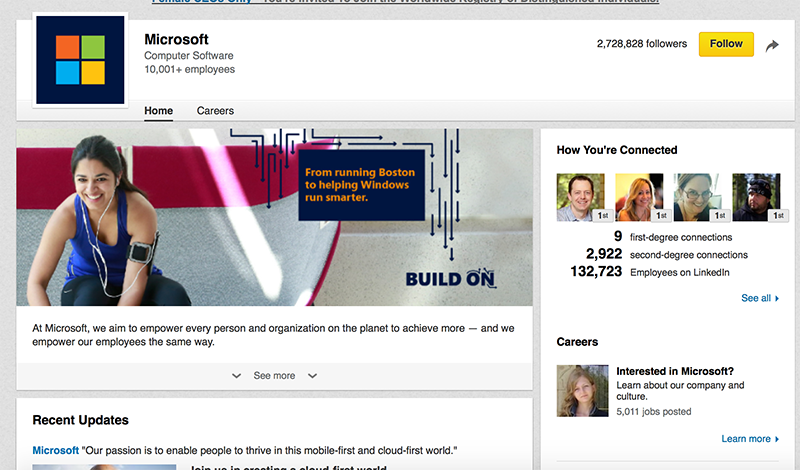Click chevron left of See more
This screenshot has width=800, height=470.
tap(236, 376)
